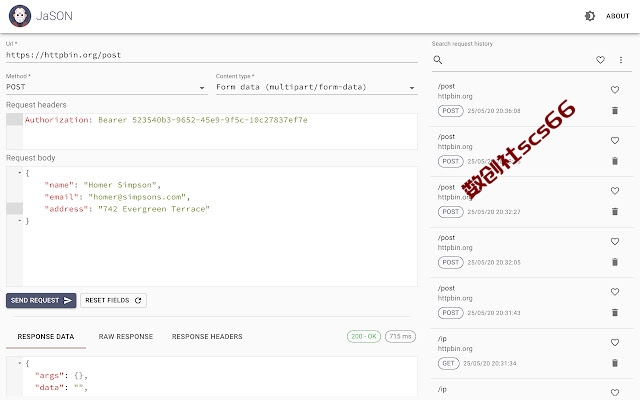The width and height of the screenshot is (640, 400).
Task: Filter history by favorites heart icon
Action: click(x=600, y=60)
